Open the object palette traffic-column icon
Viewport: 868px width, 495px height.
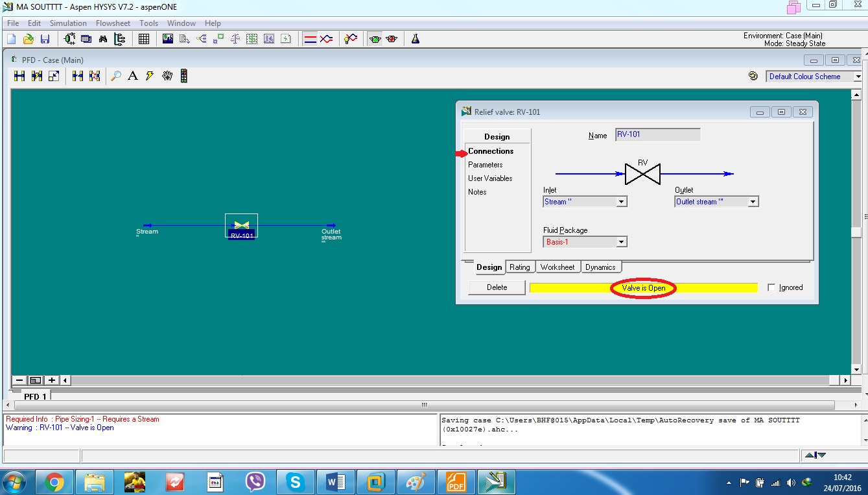pyautogui.click(x=184, y=76)
